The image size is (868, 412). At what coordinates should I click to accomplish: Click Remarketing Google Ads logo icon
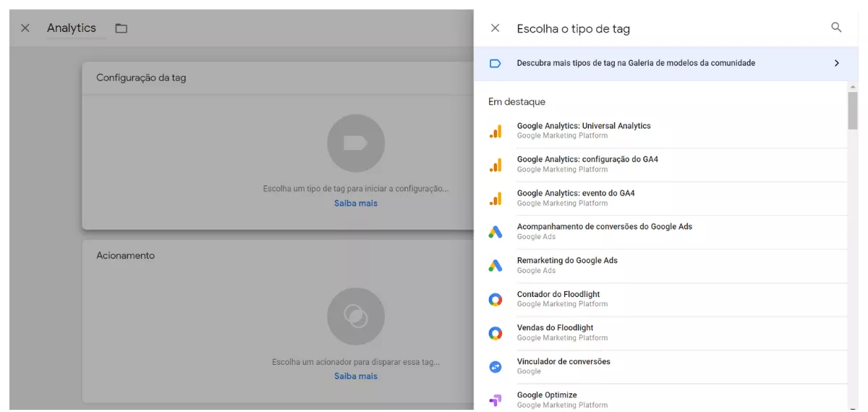click(495, 266)
